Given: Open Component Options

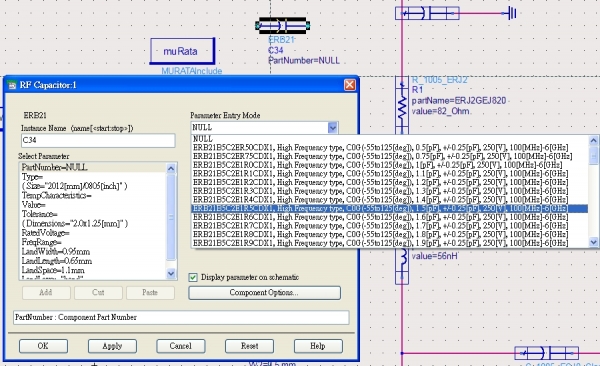Looking at the screenshot, I should (264, 293).
